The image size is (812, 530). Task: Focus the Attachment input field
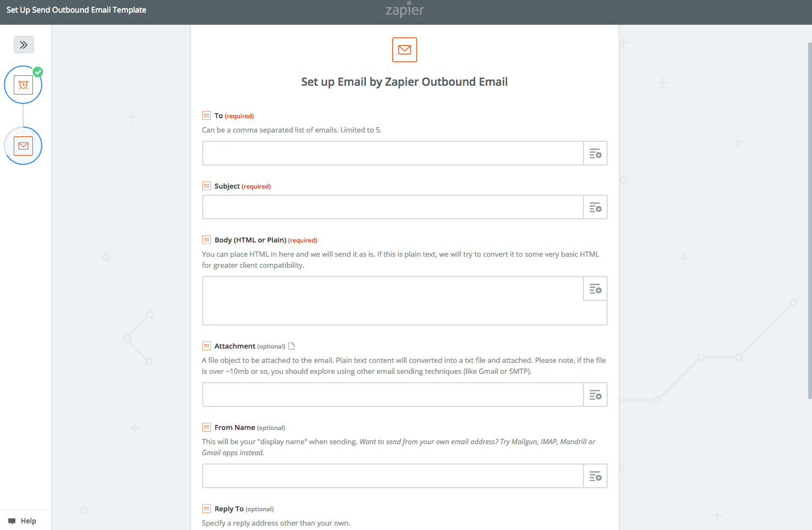pyautogui.click(x=393, y=395)
